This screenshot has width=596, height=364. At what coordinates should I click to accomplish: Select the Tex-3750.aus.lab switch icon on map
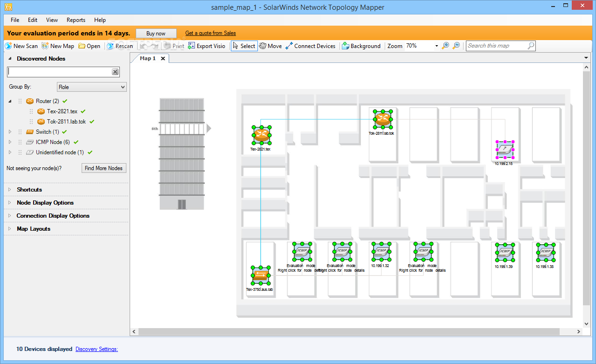tap(260, 275)
